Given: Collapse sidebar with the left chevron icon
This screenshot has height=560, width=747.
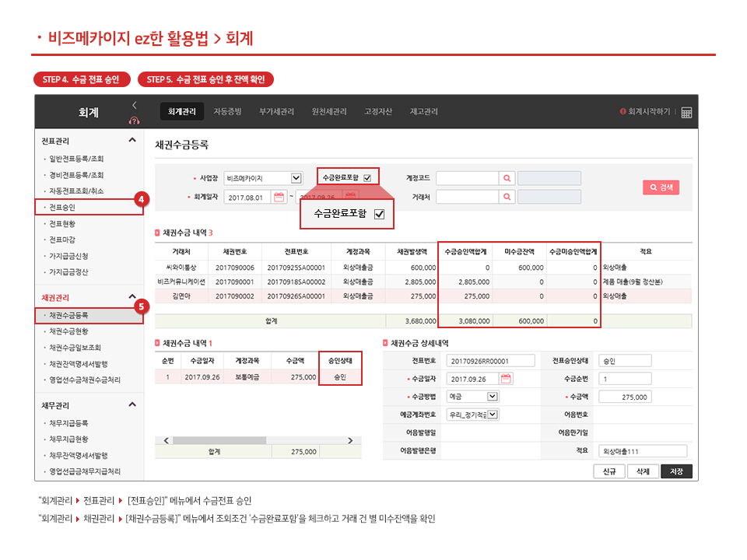Looking at the screenshot, I should (x=134, y=105).
